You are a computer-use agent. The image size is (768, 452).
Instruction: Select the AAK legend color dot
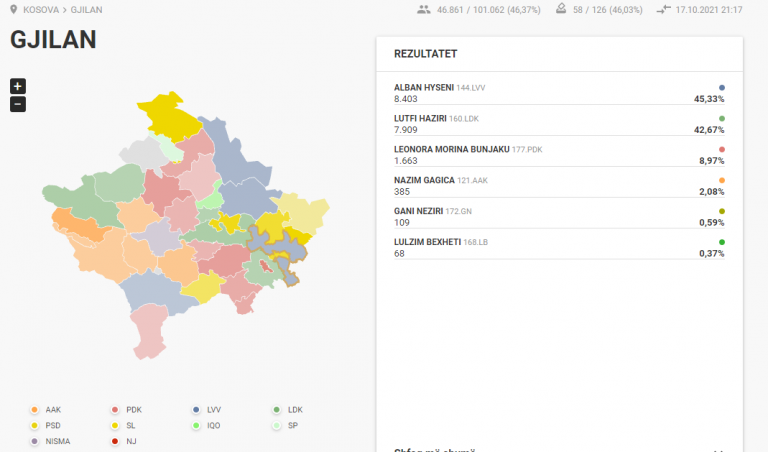coord(34,409)
